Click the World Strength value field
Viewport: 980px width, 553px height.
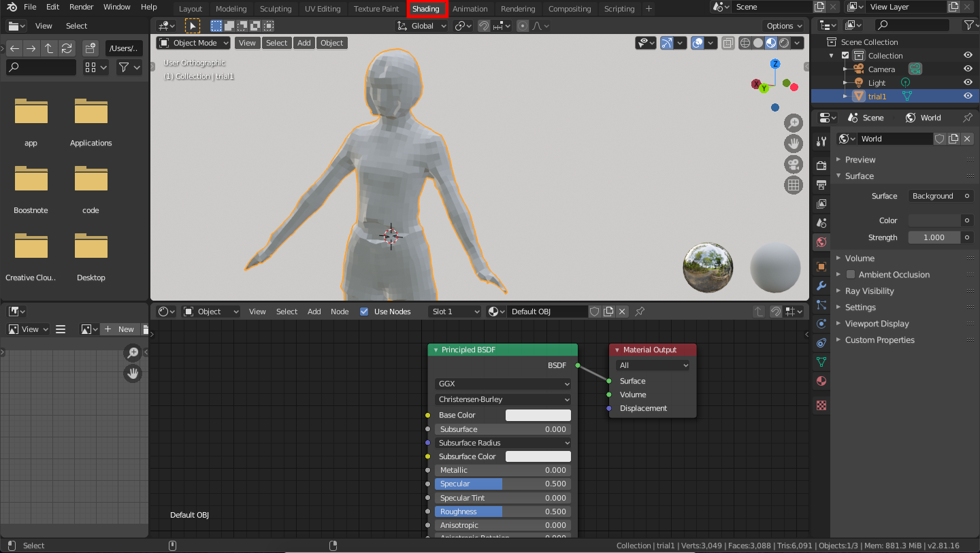(x=934, y=237)
